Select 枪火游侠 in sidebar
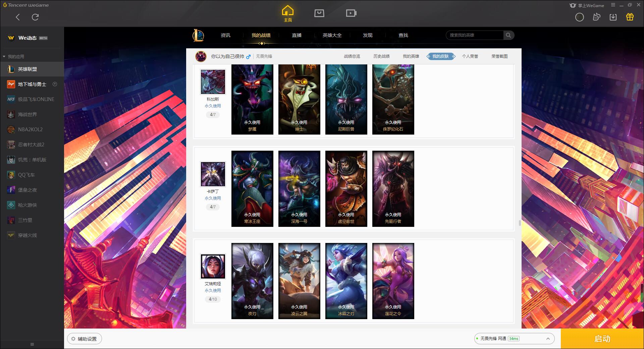This screenshot has width=644, height=349. (x=32, y=205)
